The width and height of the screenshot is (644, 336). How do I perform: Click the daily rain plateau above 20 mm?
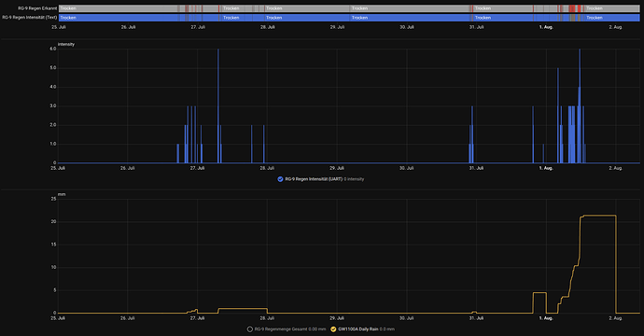[x=599, y=216]
